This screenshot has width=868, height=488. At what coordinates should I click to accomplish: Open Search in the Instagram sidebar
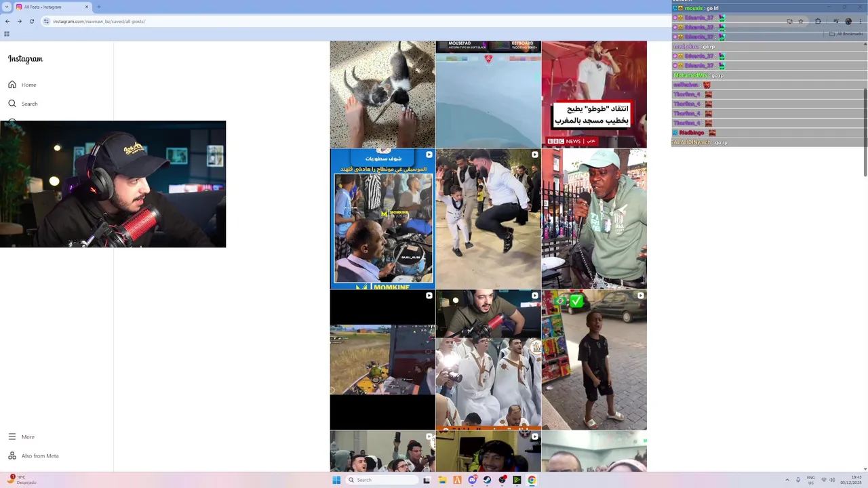point(22,104)
